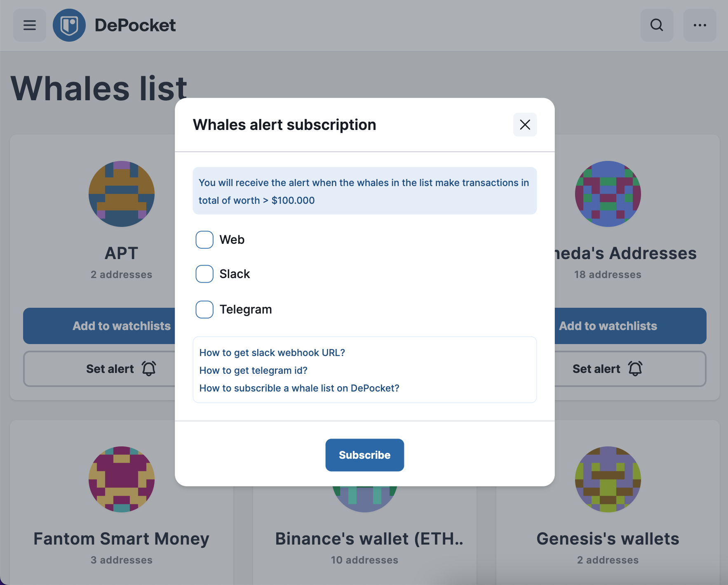Click the Genesis's wallets avatar
Screen dimensions: 728x585
pyautogui.click(x=608, y=479)
